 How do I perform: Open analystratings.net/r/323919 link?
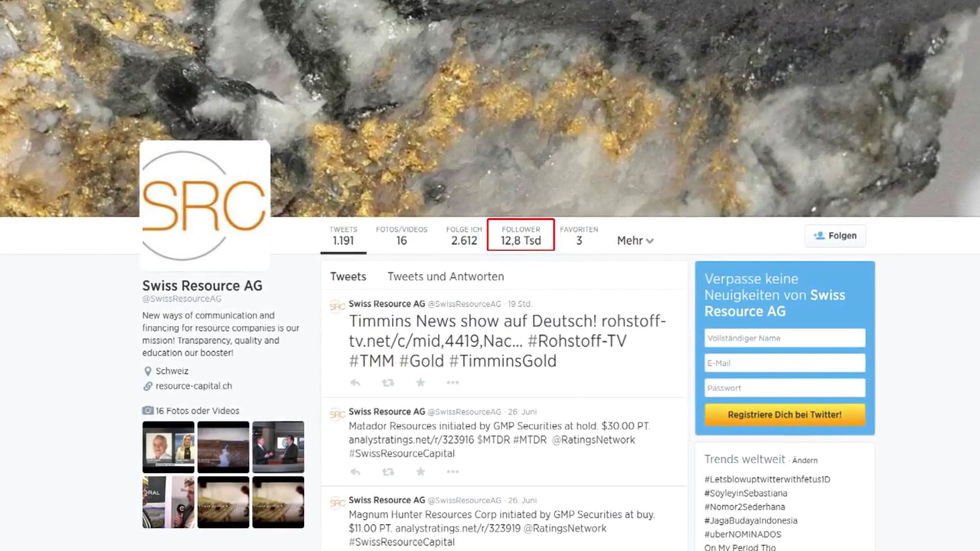[458, 529]
